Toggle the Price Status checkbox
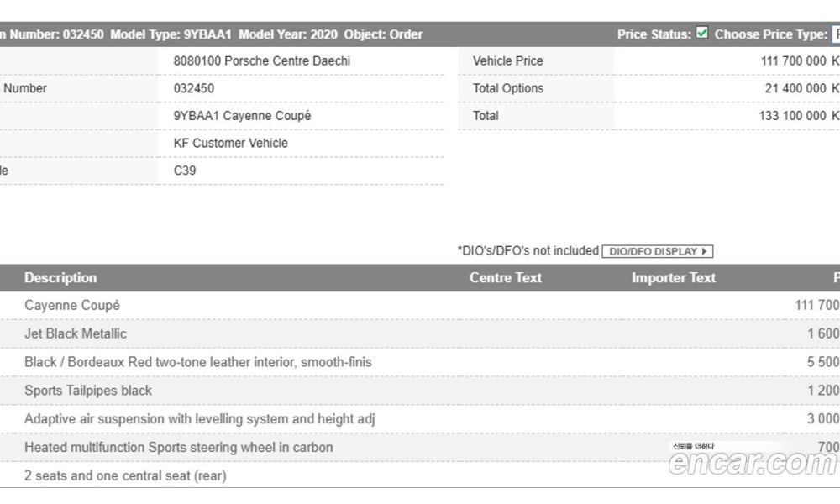The image size is (840, 504). click(702, 34)
